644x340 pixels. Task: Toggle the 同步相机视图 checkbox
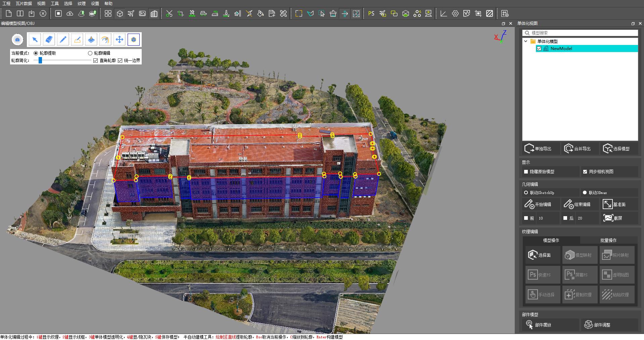point(585,172)
